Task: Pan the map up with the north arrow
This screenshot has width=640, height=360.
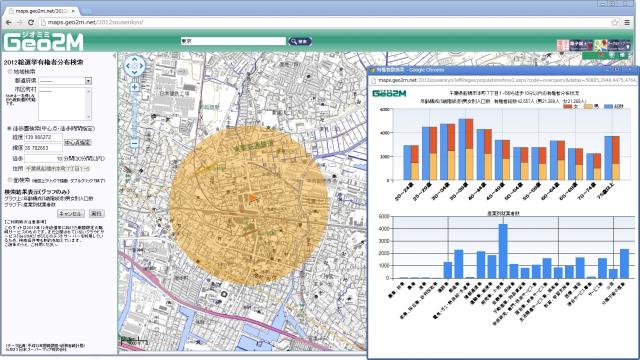Action: [134, 60]
